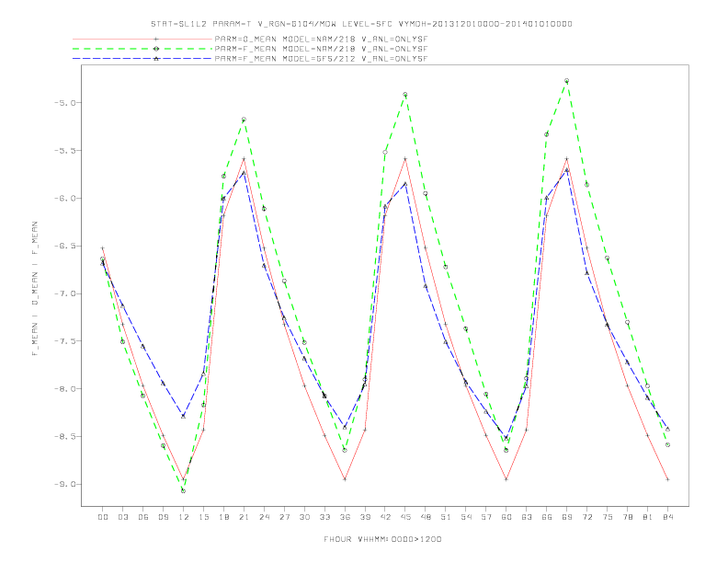The width and height of the screenshot is (728, 563).
Task: Click the red plus marker at the hour 84 endpoint
Action: [667, 479]
